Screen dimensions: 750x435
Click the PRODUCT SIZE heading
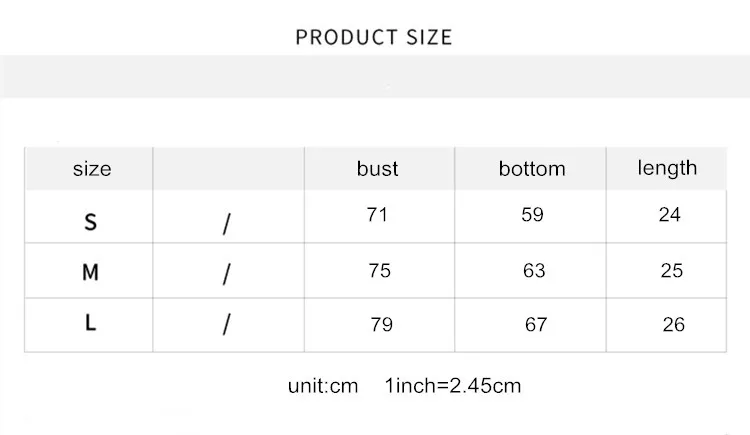pyautogui.click(x=374, y=37)
